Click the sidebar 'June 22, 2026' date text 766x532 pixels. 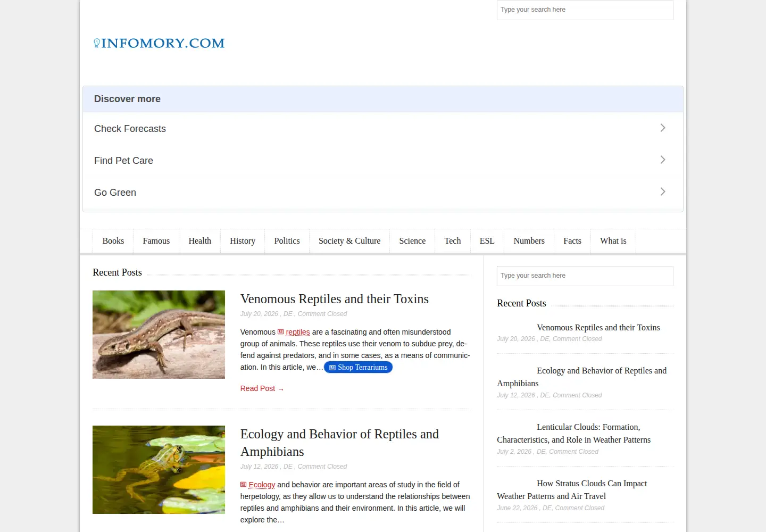[x=517, y=508]
